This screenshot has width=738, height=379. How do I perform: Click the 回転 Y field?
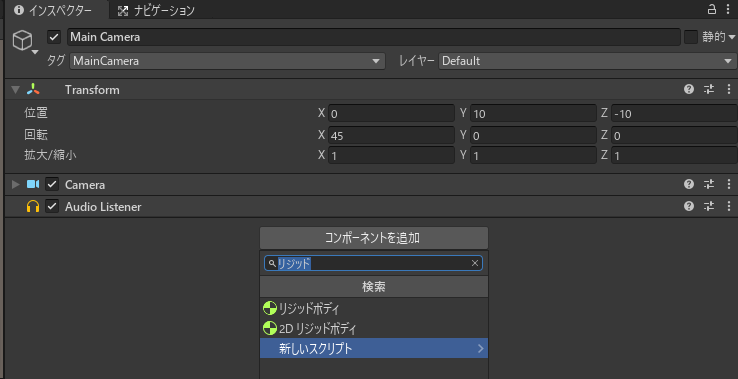tap(533, 136)
